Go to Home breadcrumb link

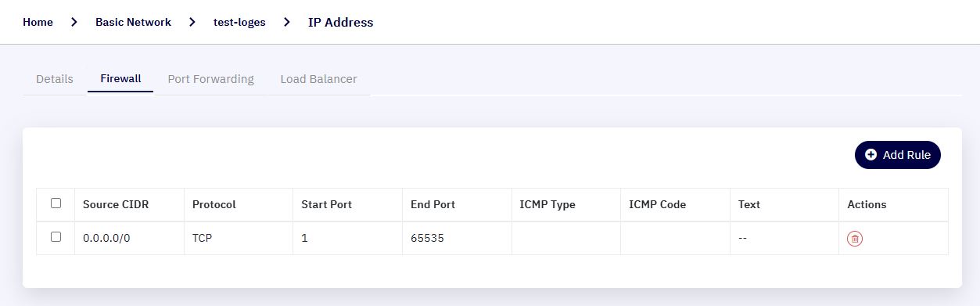(38, 22)
